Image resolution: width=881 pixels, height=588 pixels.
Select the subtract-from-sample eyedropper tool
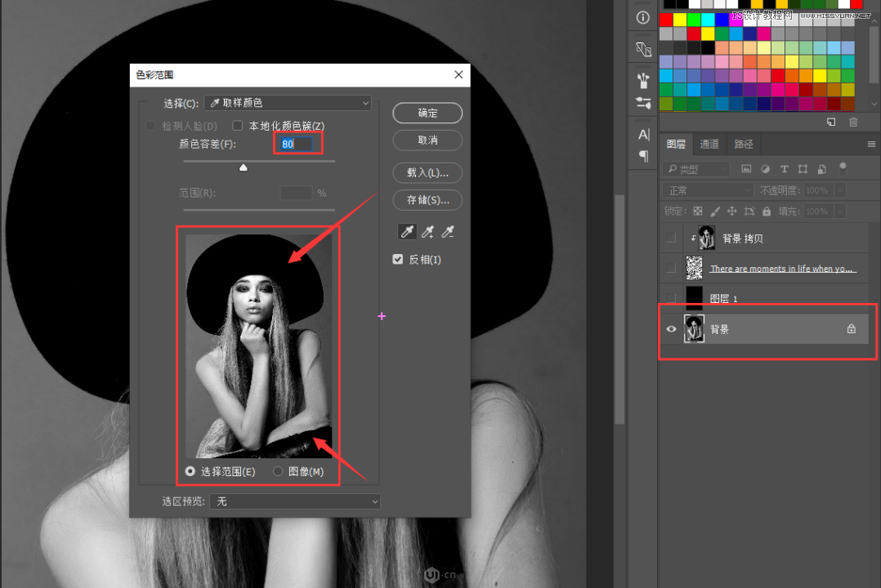[x=448, y=231]
